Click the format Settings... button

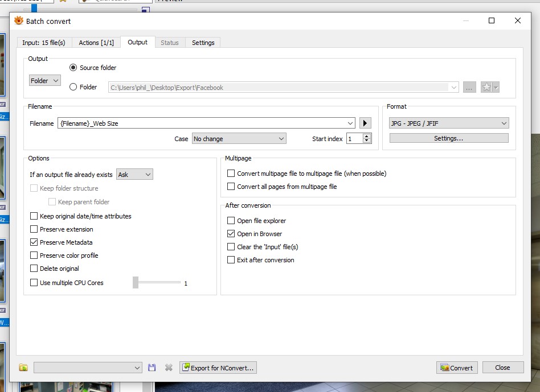[x=449, y=138]
